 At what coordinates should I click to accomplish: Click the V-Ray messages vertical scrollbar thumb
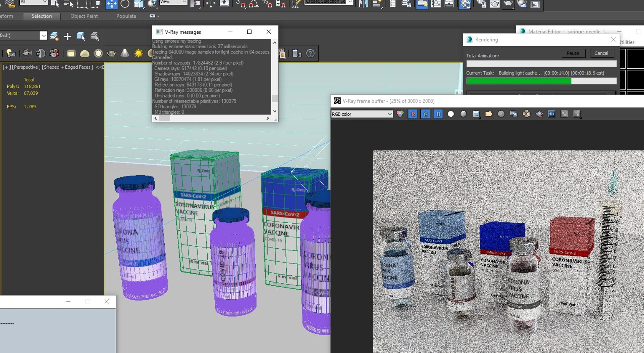[275, 98]
